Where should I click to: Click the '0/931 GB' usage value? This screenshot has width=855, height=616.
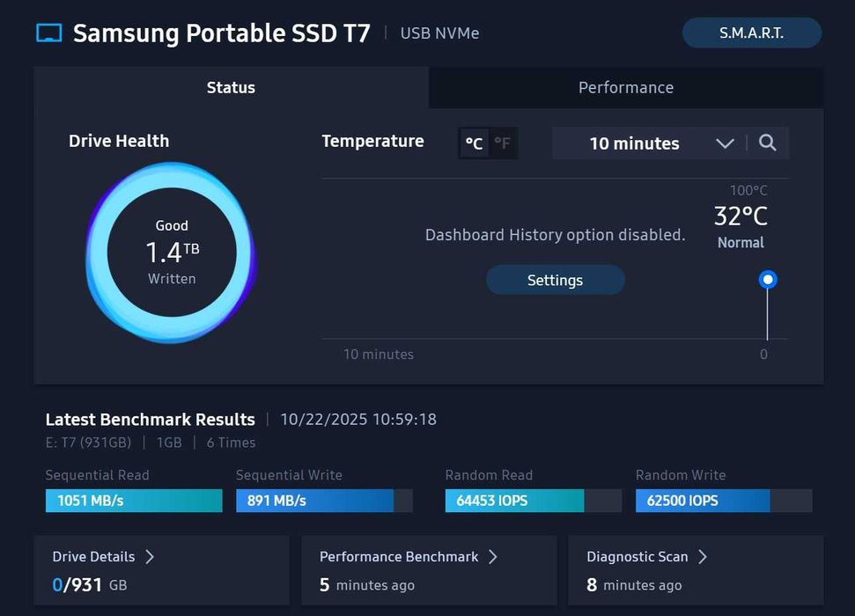click(90, 585)
